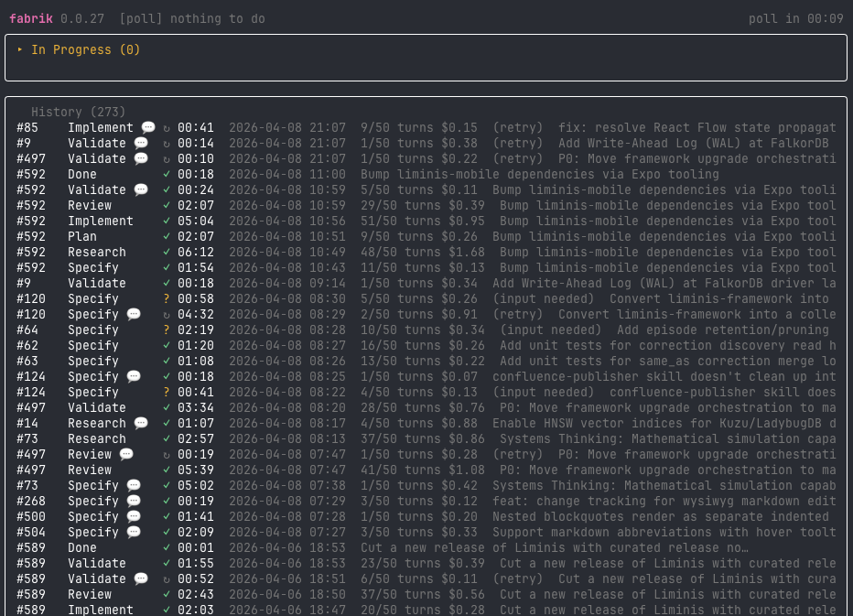Image resolution: width=853 pixels, height=616 pixels.
Task: Click the green checkmark on #592 Done row
Action: point(167,175)
